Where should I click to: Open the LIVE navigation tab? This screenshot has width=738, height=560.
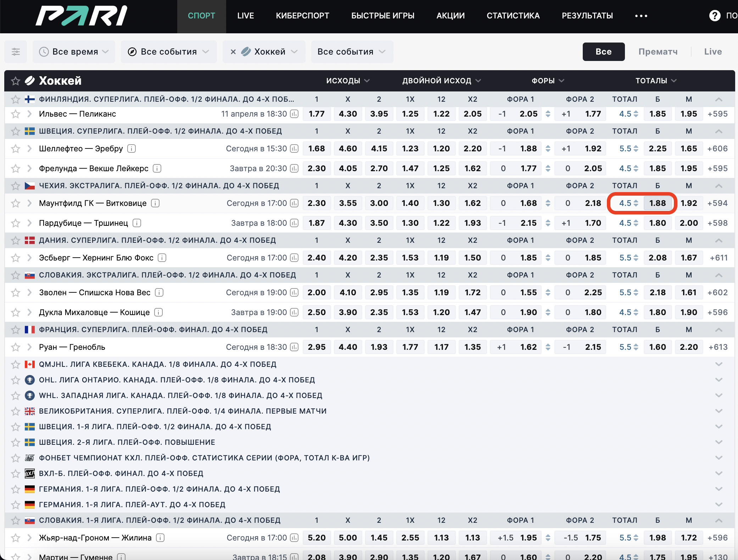click(x=246, y=16)
